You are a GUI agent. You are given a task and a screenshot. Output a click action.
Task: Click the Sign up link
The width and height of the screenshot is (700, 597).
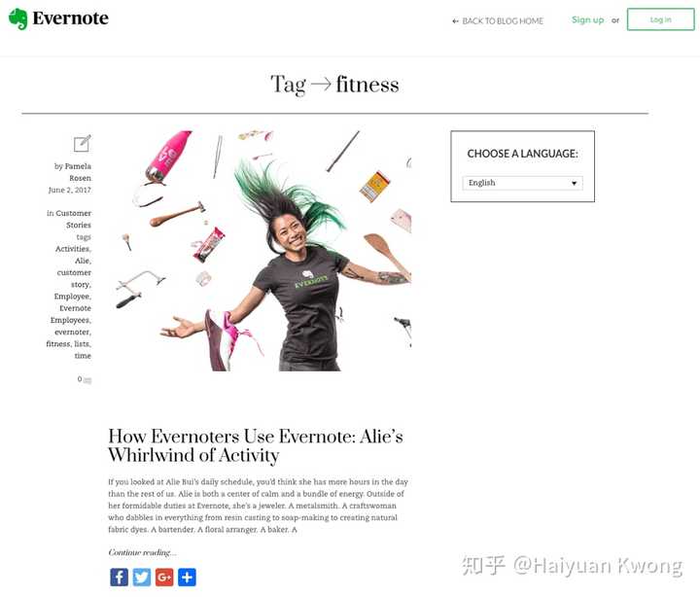point(587,19)
